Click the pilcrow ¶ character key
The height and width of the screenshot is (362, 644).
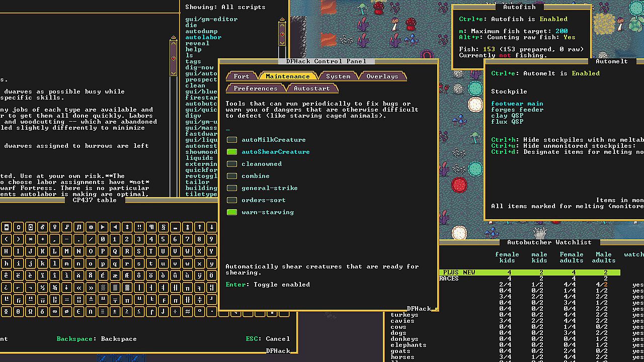click(x=151, y=227)
